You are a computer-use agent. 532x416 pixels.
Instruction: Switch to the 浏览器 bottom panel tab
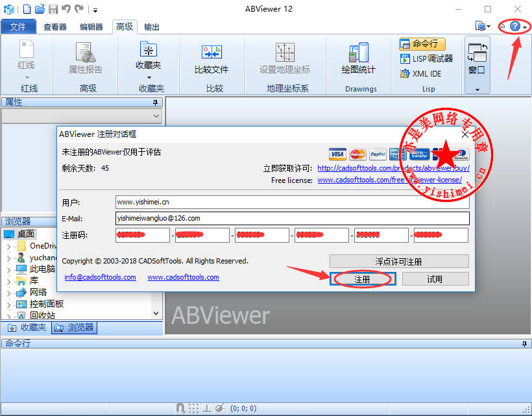[x=74, y=328]
